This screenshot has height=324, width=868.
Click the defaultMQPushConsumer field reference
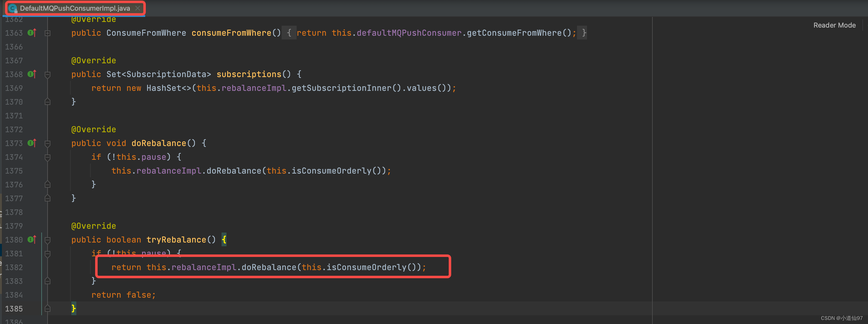click(x=409, y=33)
